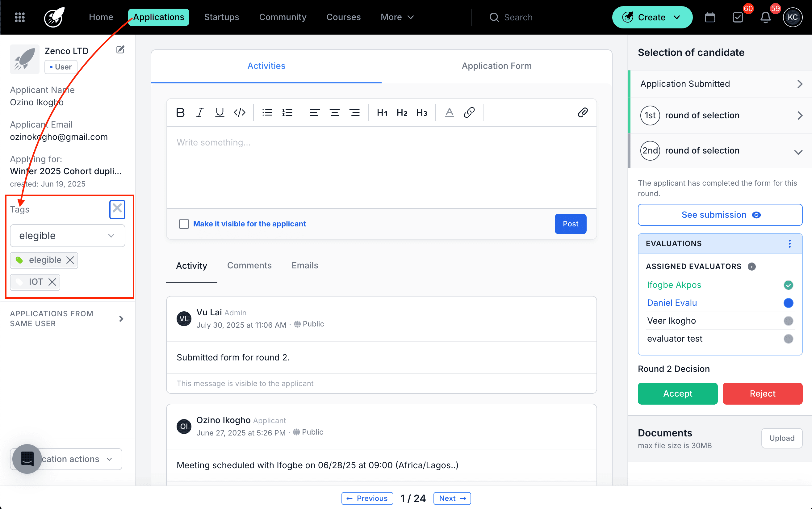The height and width of the screenshot is (509, 812).
Task: Click the attachment paperclip icon
Action: [x=583, y=112]
